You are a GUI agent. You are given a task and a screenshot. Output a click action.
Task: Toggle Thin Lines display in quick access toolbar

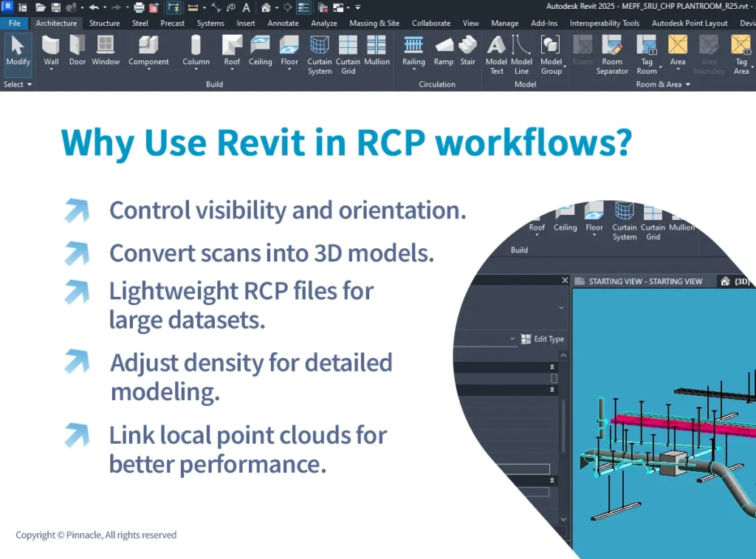click(303, 7)
